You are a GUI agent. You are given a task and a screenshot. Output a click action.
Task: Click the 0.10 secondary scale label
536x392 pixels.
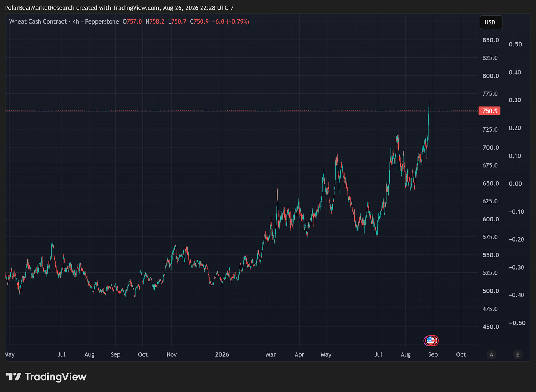[x=515, y=156]
